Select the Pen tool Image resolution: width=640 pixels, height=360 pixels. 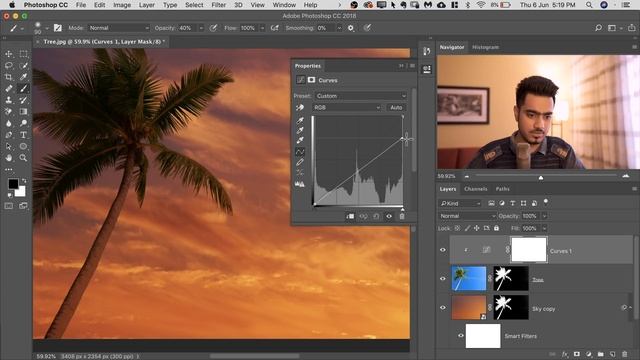point(9,135)
